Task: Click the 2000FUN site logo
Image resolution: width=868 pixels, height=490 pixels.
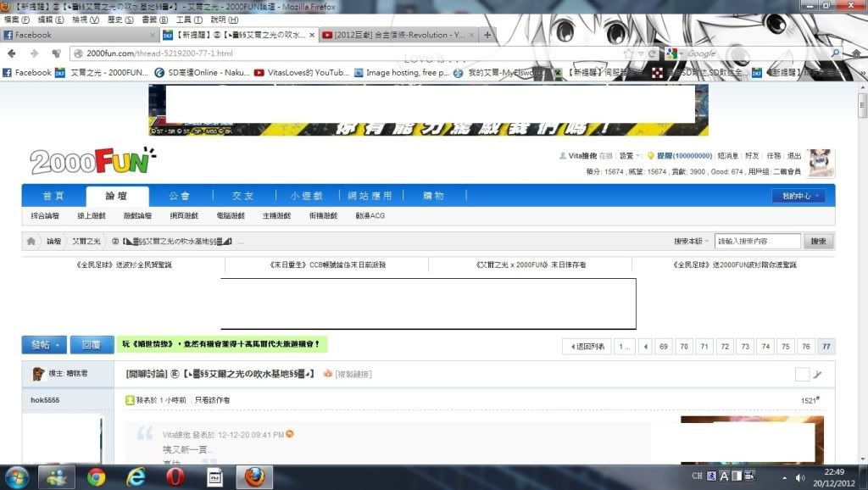Action: [93, 161]
